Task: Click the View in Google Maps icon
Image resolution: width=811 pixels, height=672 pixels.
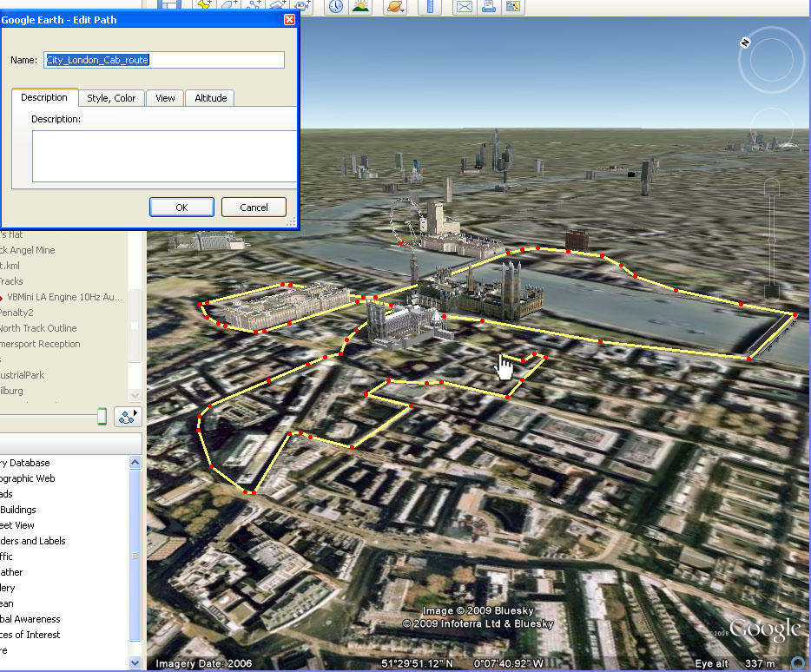Action: (513, 6)
